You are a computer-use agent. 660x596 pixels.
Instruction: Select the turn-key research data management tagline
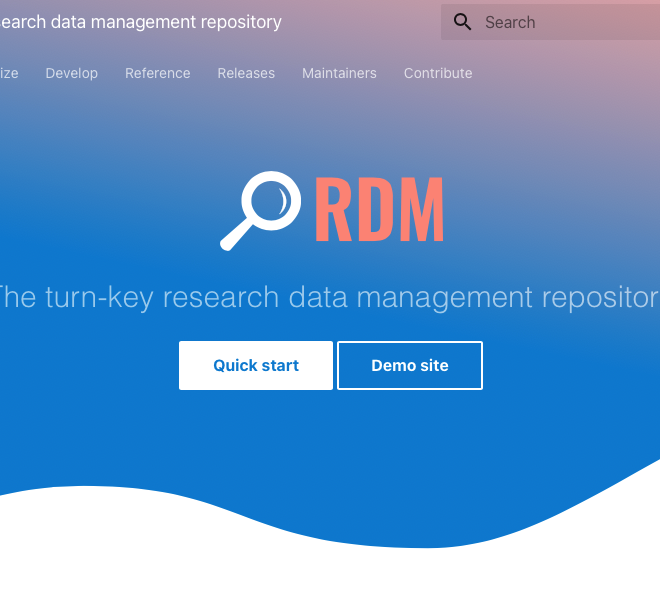coord(330,298)
